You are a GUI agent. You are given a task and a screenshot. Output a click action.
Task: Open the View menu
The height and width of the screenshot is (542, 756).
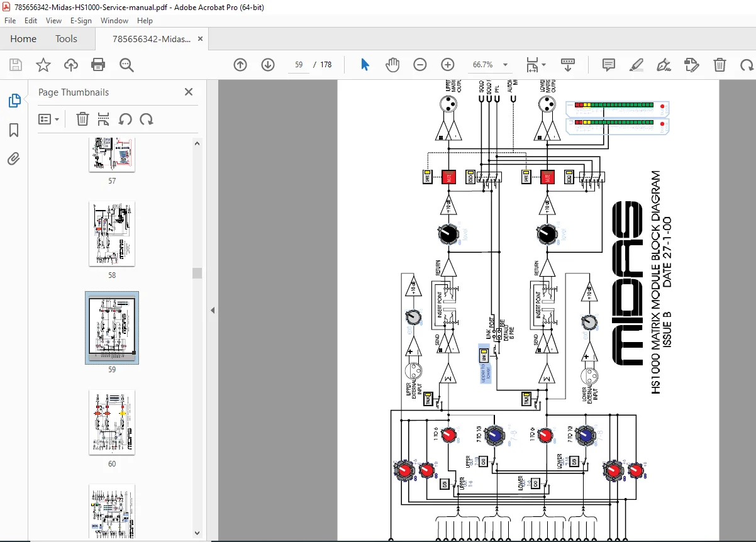pos(53,21)
